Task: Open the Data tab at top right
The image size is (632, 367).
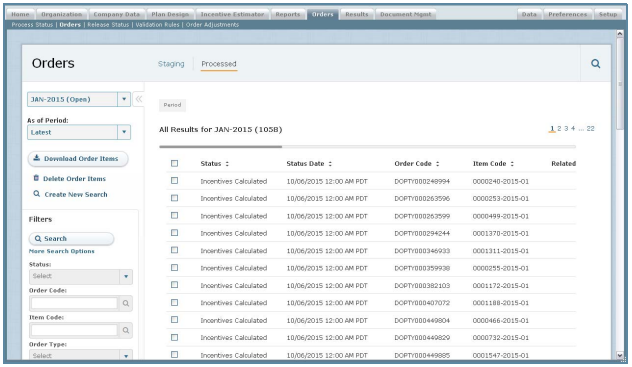Action: [529, 14]
